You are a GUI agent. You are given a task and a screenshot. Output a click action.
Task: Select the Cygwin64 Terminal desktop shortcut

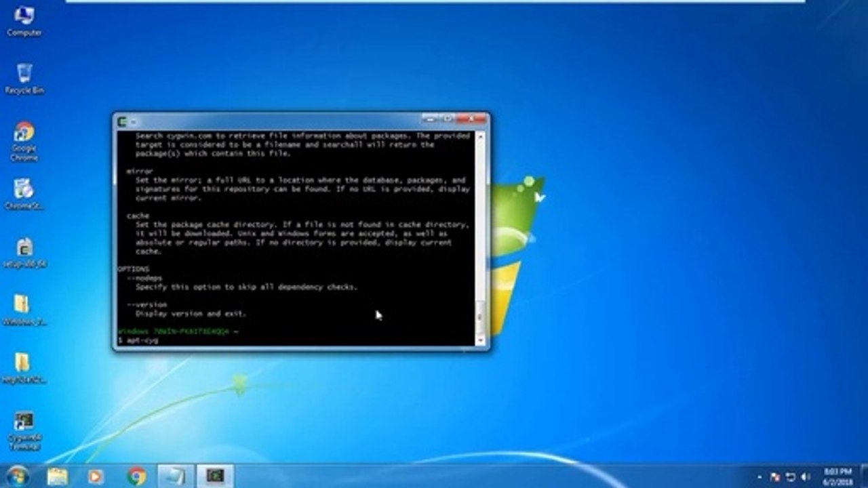coord(24,431)
